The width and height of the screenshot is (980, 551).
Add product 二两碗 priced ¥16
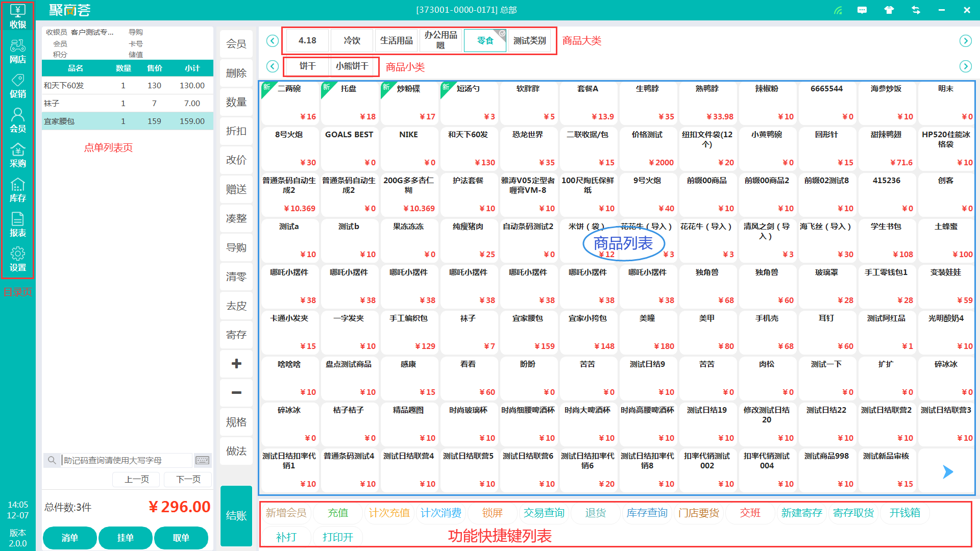pos(289,103)
